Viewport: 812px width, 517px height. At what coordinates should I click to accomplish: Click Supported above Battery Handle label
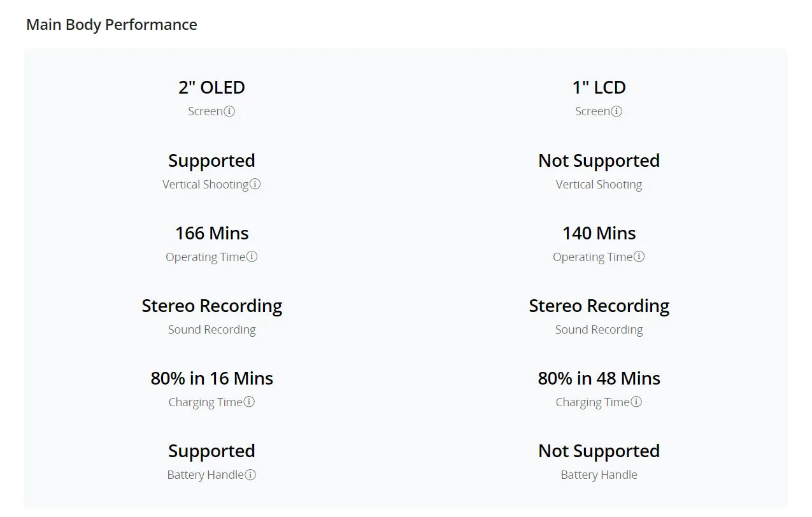pyautogui.click(x=211, y=451)
